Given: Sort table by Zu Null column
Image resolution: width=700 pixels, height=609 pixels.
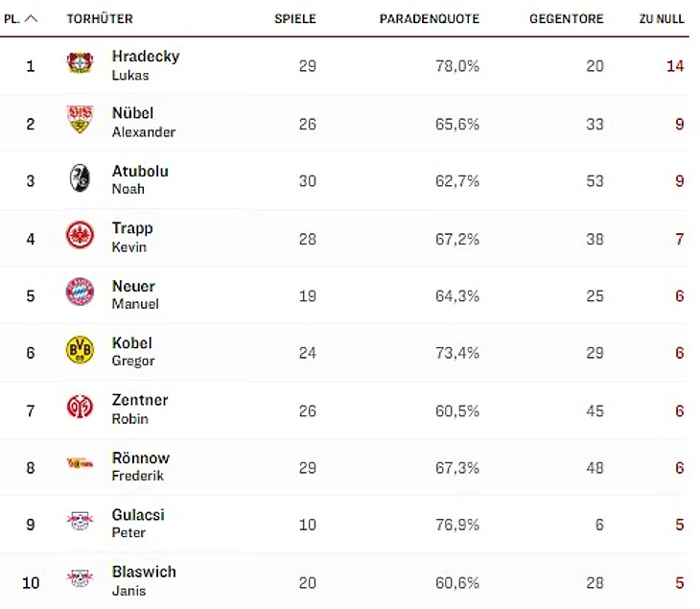Looking at the screenshot, I should pyautogui.click(x=662, y=19).
